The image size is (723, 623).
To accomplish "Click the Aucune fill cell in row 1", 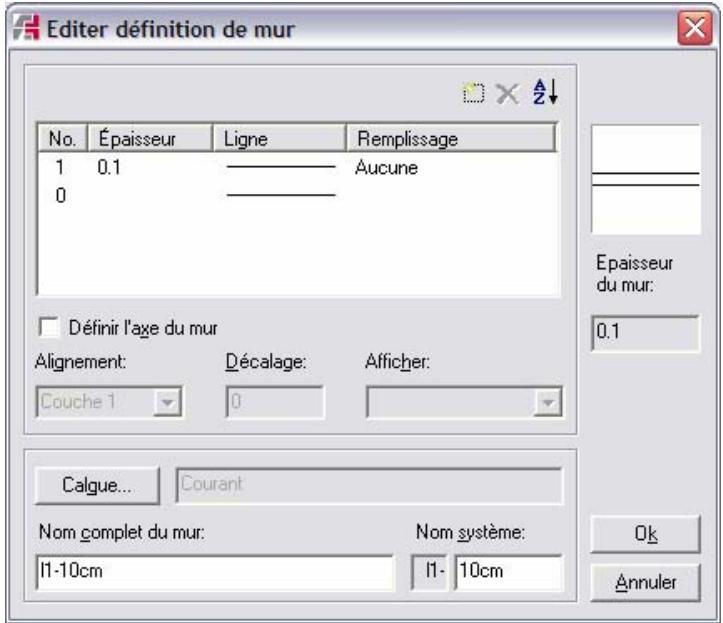I will [x=386, y=168].
